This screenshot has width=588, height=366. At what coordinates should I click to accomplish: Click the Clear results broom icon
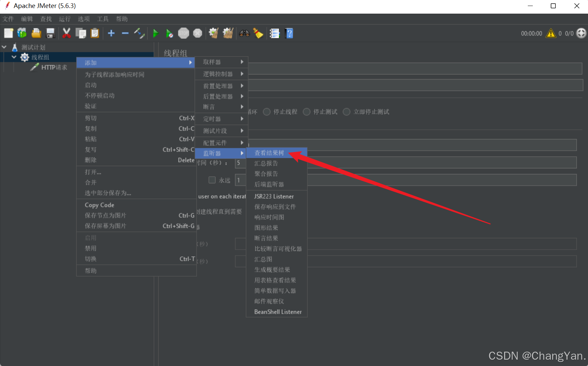point(214,33)
